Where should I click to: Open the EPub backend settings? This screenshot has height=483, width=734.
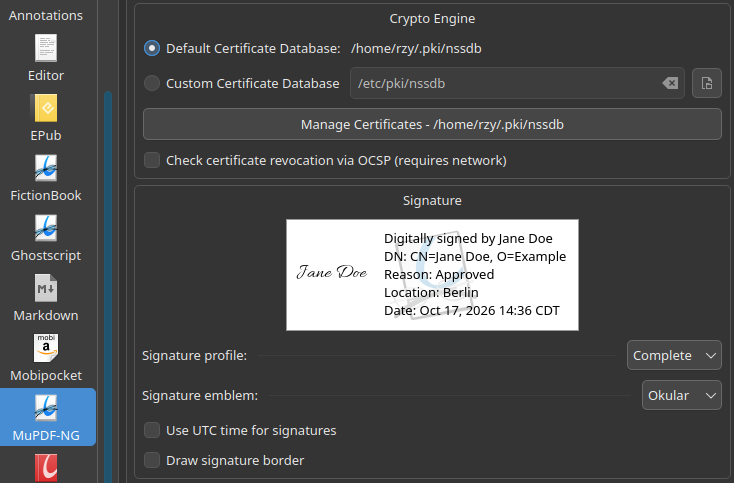click(46, 117)
